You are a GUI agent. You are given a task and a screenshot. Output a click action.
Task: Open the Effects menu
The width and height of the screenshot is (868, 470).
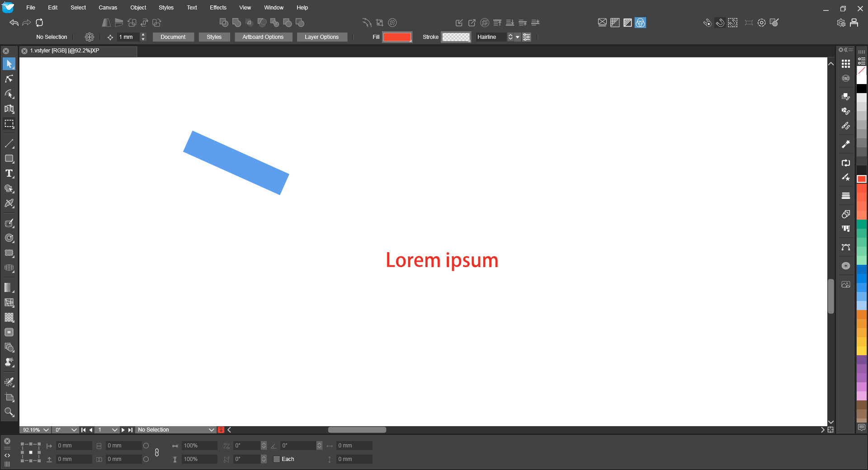218,8
